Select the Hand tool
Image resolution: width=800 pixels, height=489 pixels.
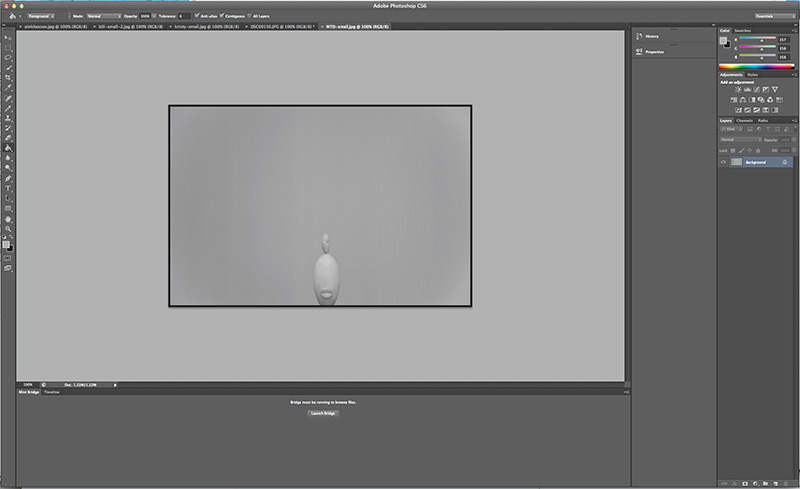(8, 218)
